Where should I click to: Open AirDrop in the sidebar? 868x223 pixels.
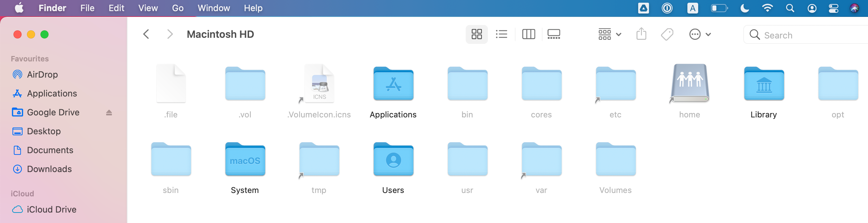click(42, 75)
